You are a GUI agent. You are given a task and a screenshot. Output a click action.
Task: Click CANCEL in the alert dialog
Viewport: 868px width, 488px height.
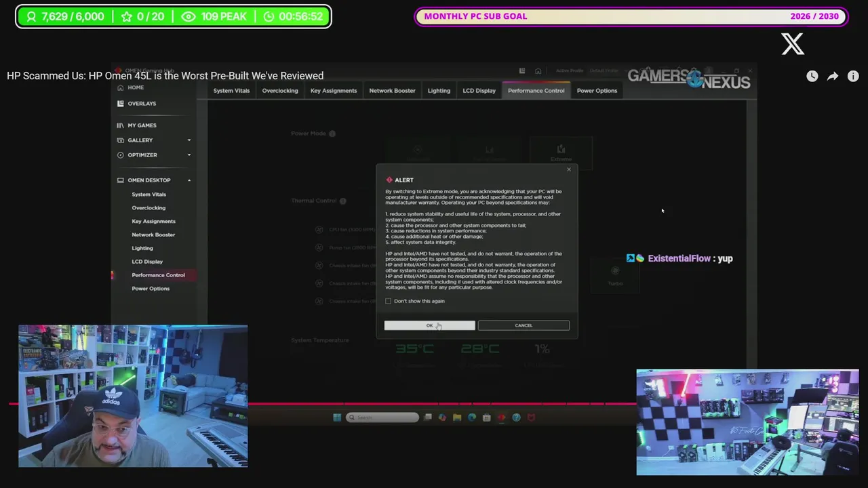pyautogui.click(x=524, y=325)
